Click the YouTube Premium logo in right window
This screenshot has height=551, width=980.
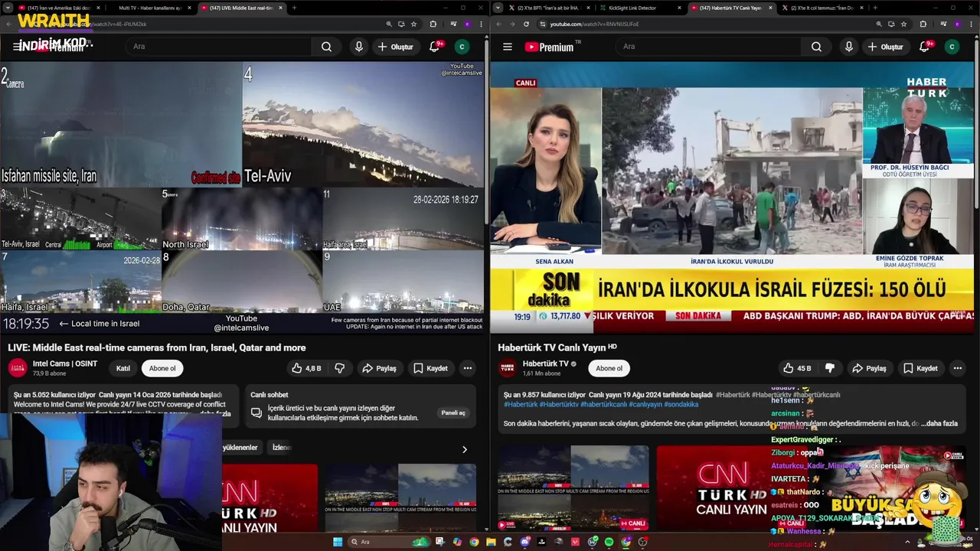point(549,47)
